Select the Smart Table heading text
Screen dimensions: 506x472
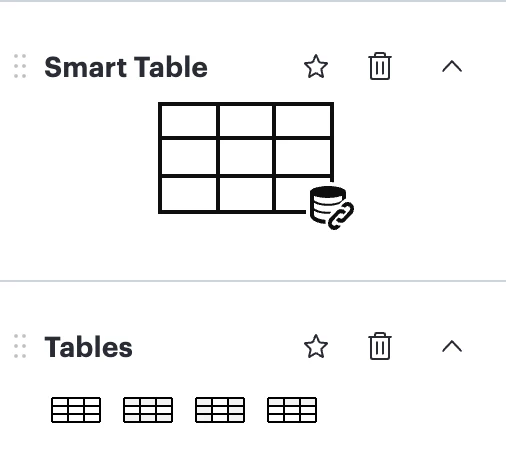point(126,67)
